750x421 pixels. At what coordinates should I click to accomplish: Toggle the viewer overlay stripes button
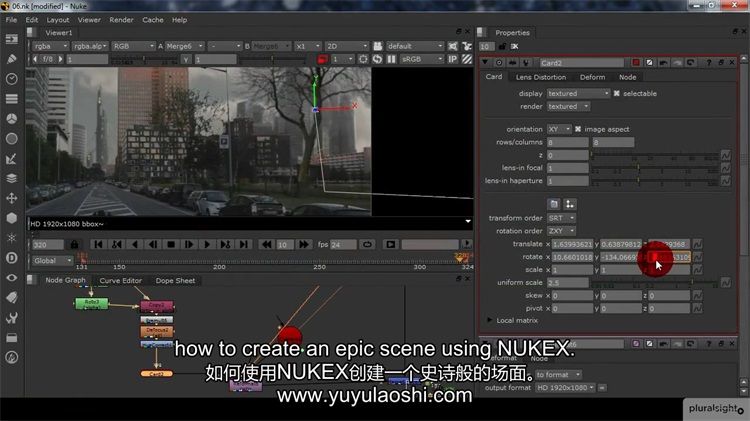pos(467,59)
